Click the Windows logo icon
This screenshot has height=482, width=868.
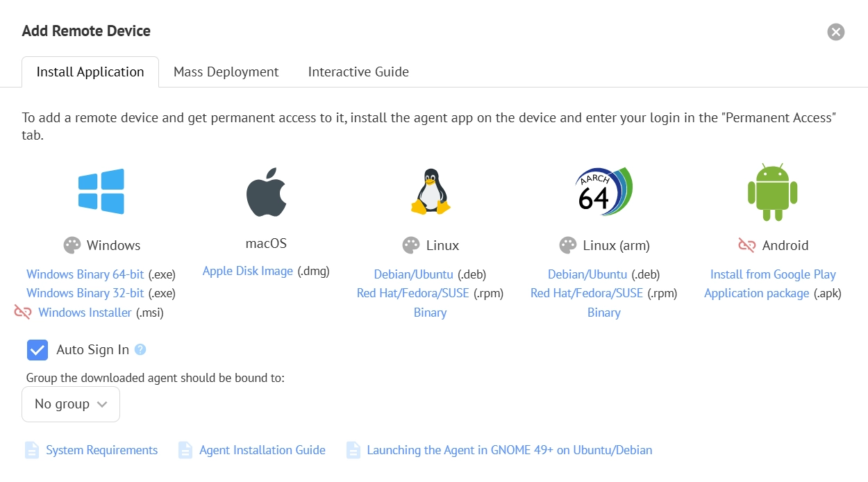click(x=101, y=191)
